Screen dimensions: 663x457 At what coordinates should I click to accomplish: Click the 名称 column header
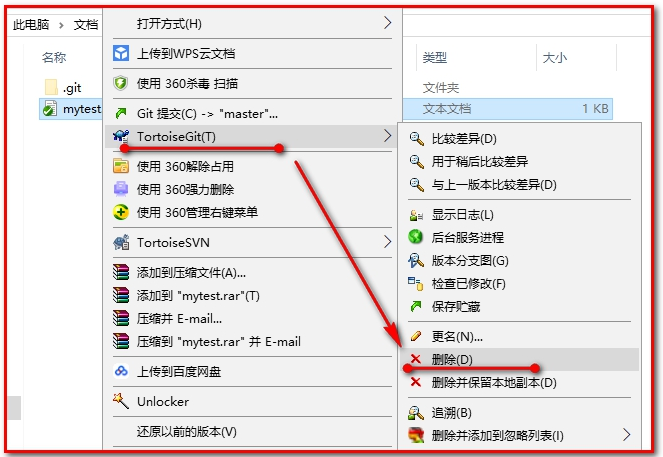click(x=54, y=57)
